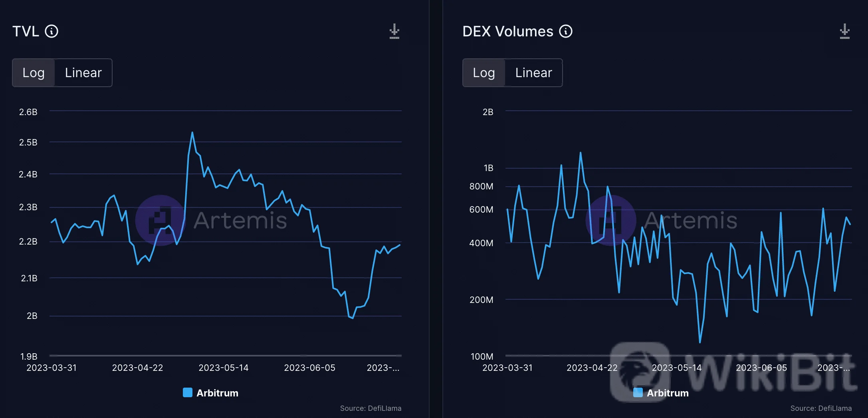Click Arbitrum color swatch in DEX Volumes legend
This screenshot has height=418, width=868.
pyautogui.click(x=638, y=392)
